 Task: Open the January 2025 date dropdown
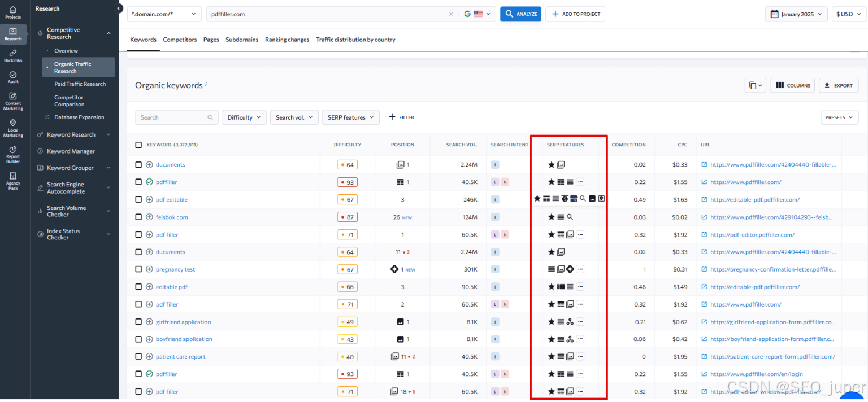click(x=797, y=14)
